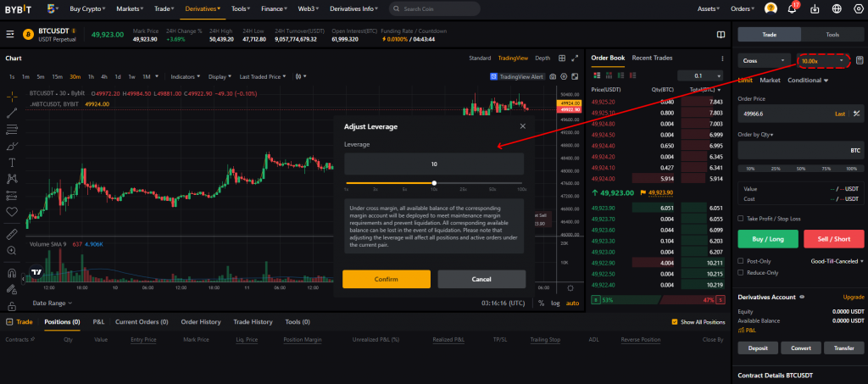Click the Upgrade account link
This screenshot has height=384, width=868.
click(853, 298)
